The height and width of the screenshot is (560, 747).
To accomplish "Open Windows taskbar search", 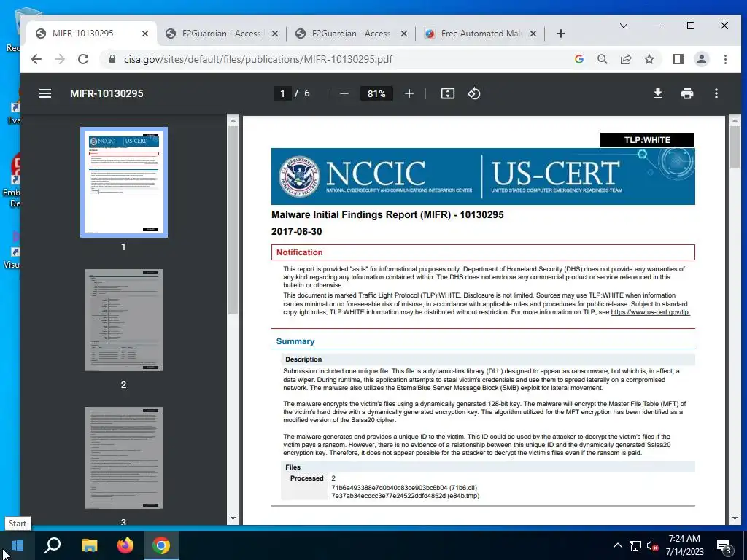I will click(53, 545).
